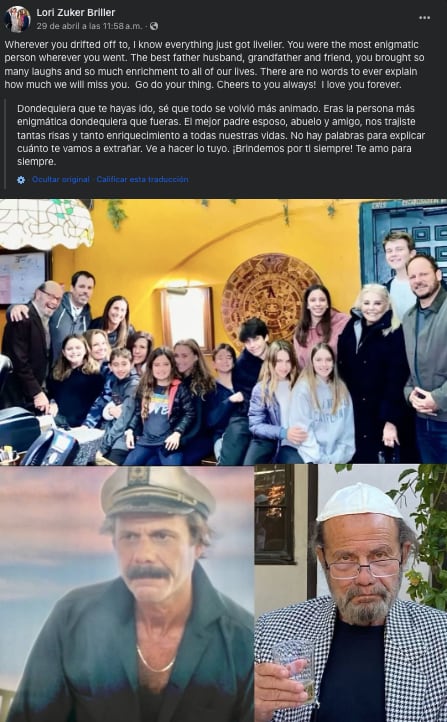Click Ocultar original to hide original text
This screenshot has width=447, height=722.
[x=61, y=180]
